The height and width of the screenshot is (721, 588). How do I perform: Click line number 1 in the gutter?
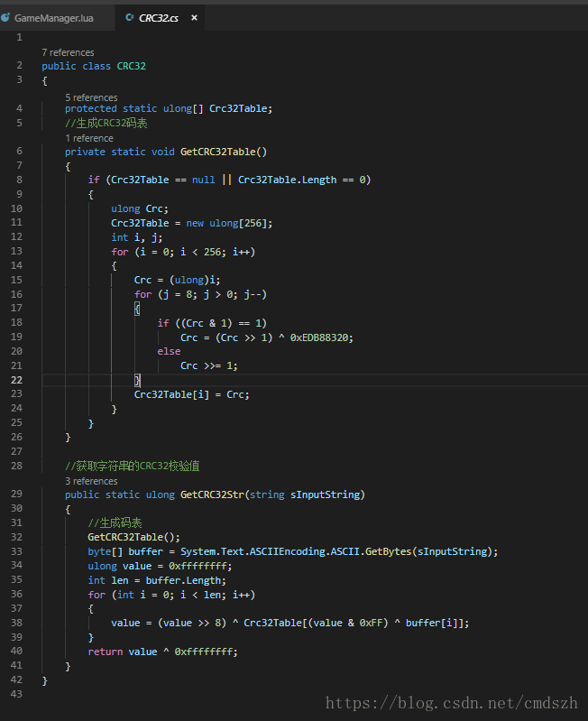(x=19, y=37)
